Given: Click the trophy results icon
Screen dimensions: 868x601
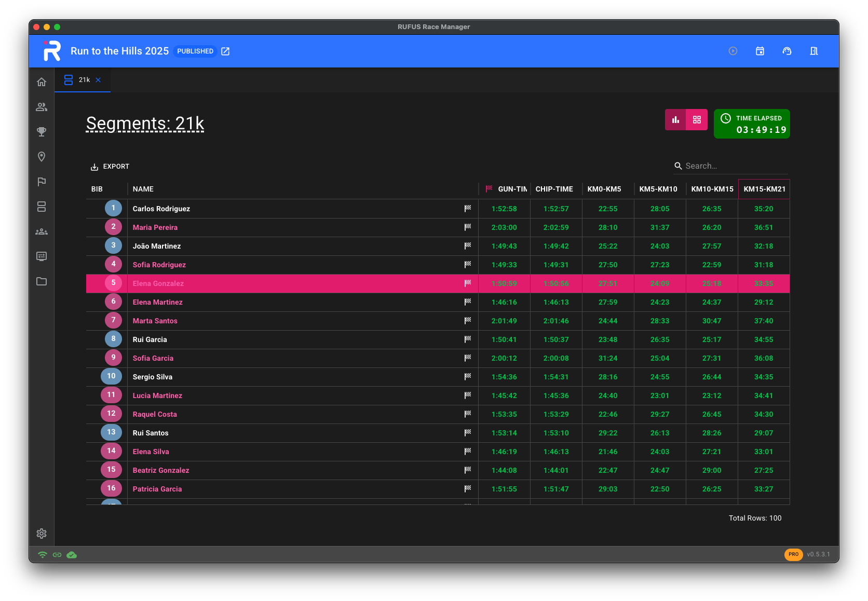Looking at the screenshot, I should point(42,132).
